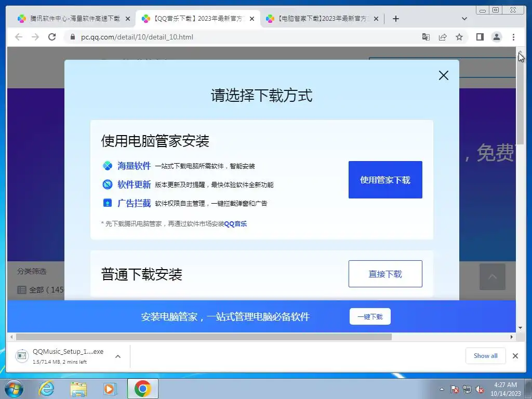Click the 海量软件 feature icon
This screenshot has width=532, height=399.
point(108,166)
